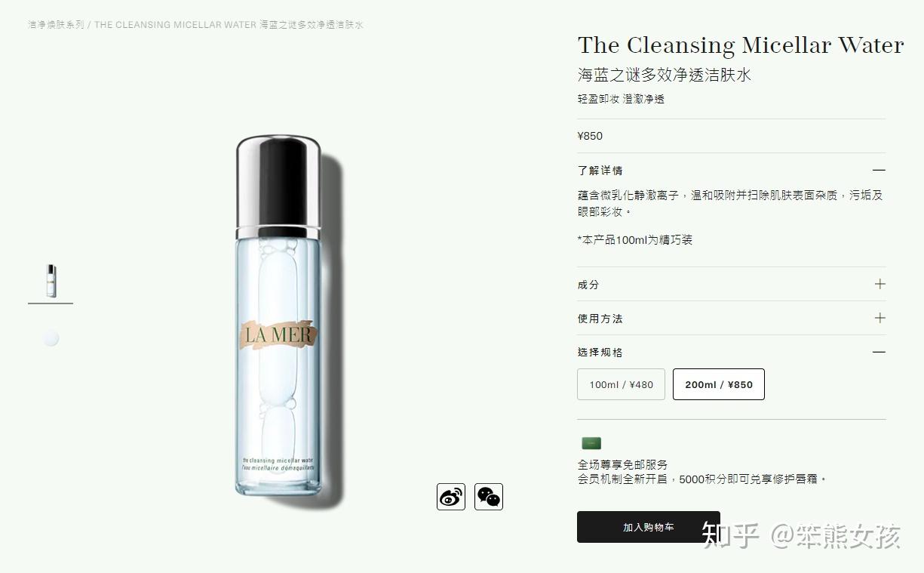
Task: Click minus icon beside 选择规格
Action: click(879, 352)
